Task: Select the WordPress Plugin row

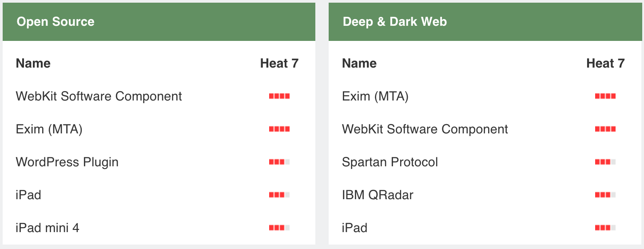Action: point(67,162)
